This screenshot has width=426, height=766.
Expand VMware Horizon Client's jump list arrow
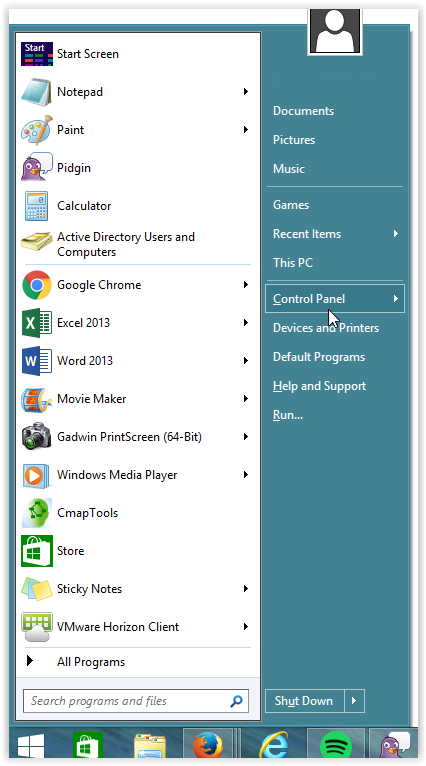tap(246, 627)
